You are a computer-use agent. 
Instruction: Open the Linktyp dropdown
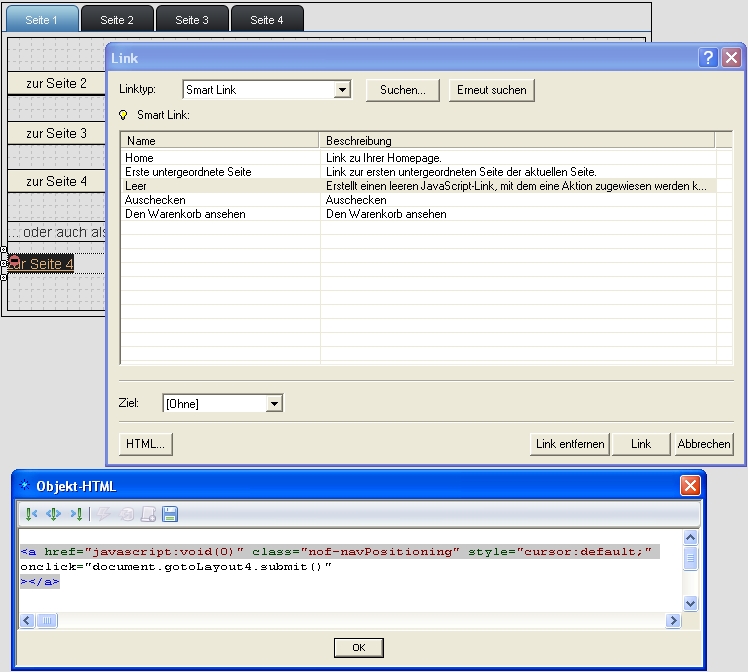point(342,90)
